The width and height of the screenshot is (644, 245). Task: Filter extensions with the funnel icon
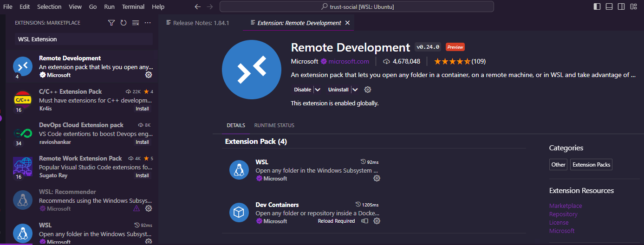click(x=111, y=23)
